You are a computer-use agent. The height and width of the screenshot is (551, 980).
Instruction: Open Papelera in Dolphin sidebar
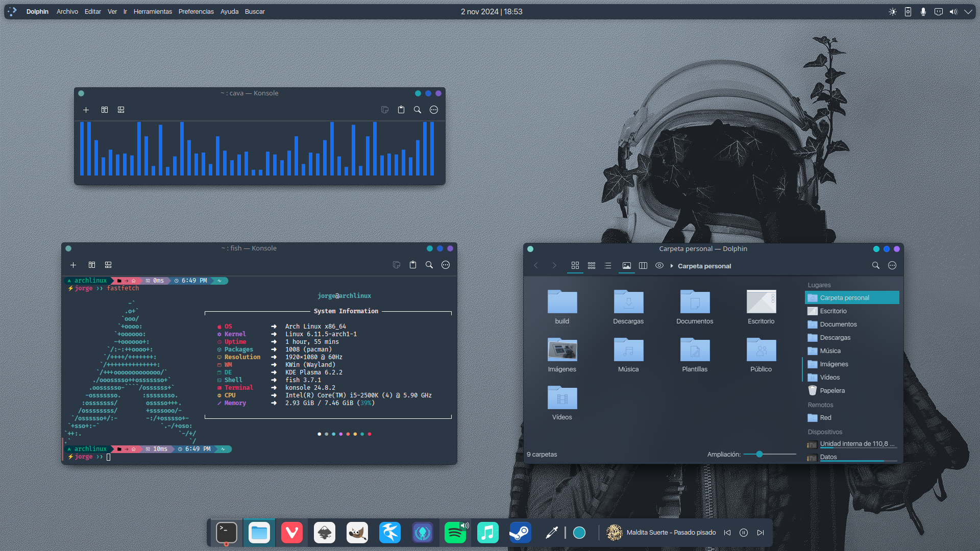coord(852,390)
